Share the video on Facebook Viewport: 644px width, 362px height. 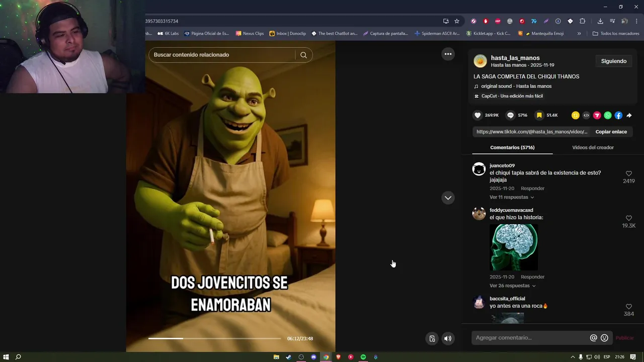618,115
